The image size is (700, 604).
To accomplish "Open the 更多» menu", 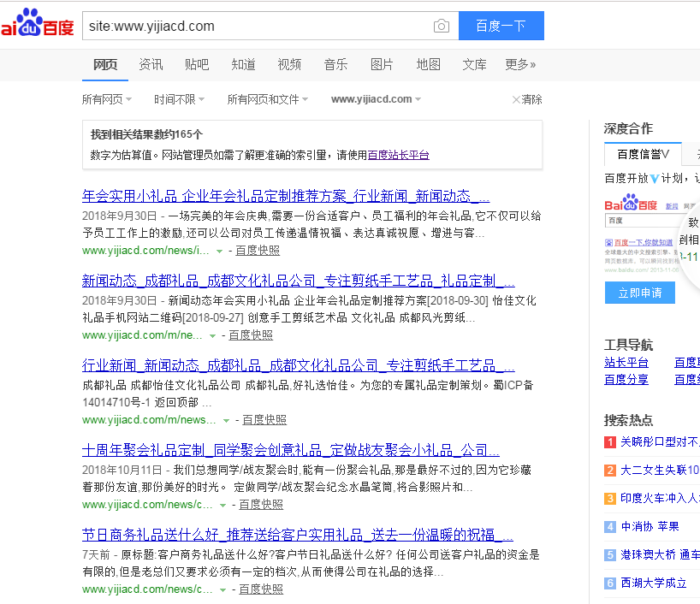I will tap(520, 65).
